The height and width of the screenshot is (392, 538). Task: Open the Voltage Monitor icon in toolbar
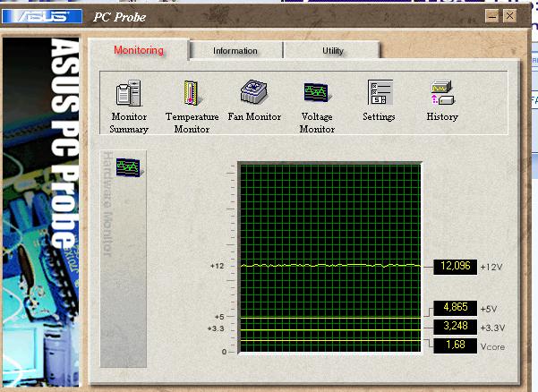(x=316, y=92)
